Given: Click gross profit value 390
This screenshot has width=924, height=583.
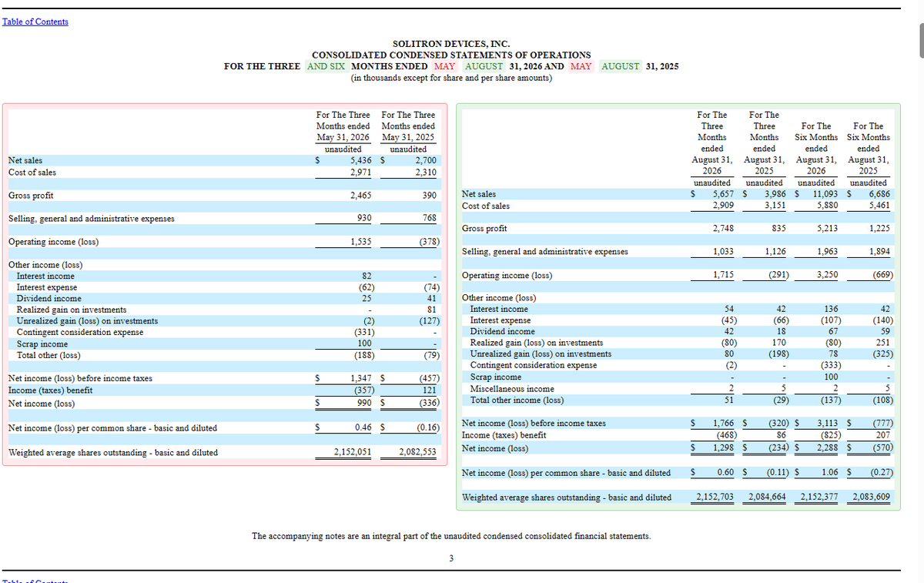Looking at the screenshot, I should [x=430, y=196].
